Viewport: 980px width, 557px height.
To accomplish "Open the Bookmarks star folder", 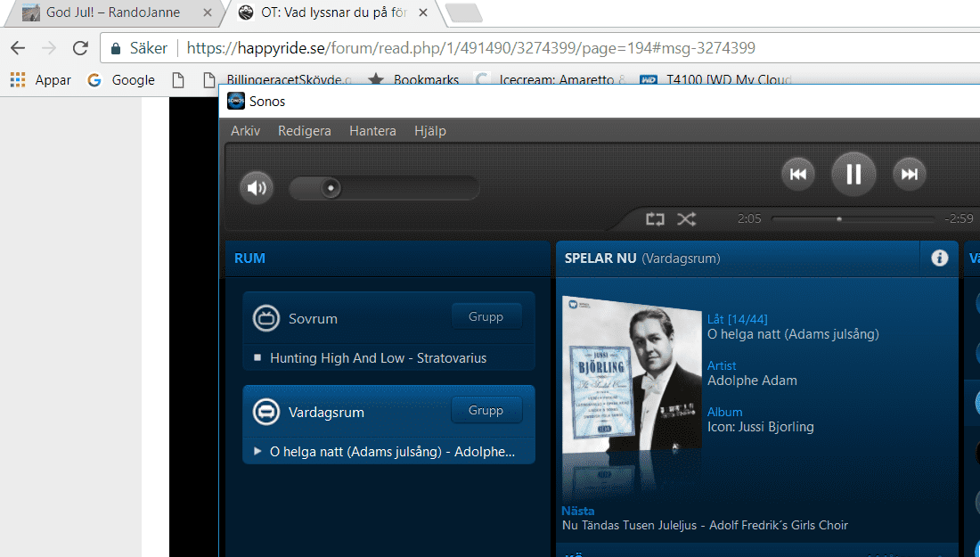I will pyautogui.click(x=413, y=80).
